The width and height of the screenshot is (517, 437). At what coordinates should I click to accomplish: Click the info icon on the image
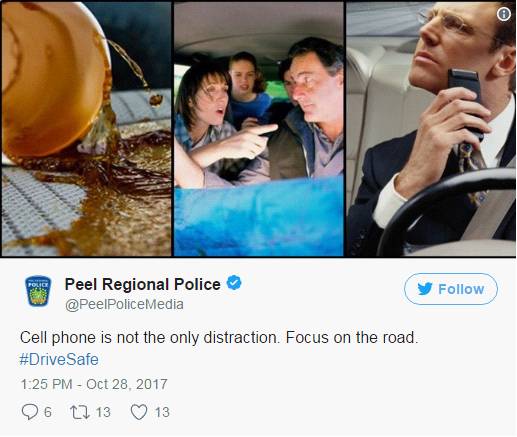[504, 14]
